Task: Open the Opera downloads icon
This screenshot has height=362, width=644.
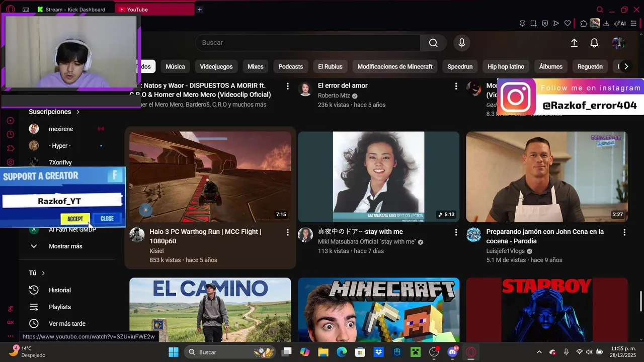Action: (606, 23)
